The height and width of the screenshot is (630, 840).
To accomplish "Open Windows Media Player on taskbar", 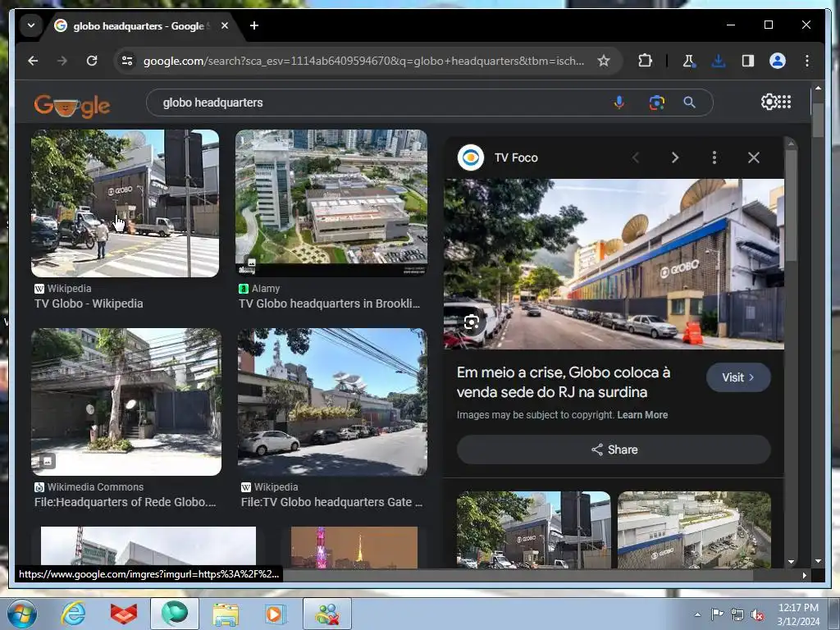I will (x=275, y=614).
